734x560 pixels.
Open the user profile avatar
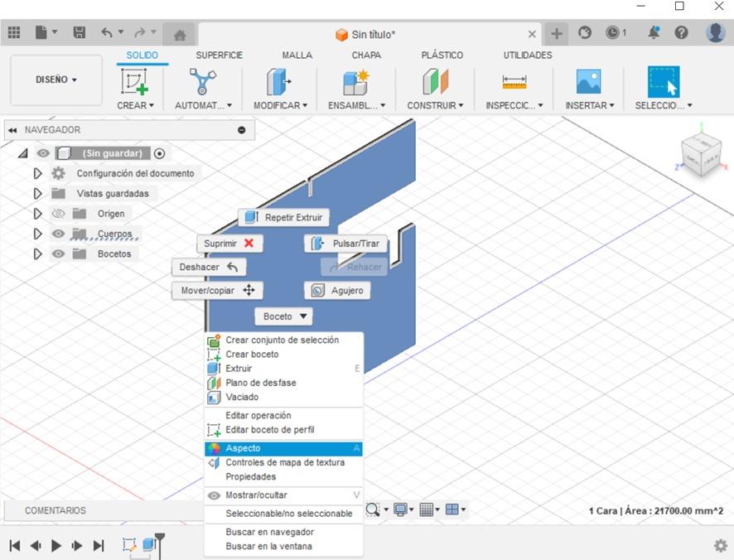[715, 33]
